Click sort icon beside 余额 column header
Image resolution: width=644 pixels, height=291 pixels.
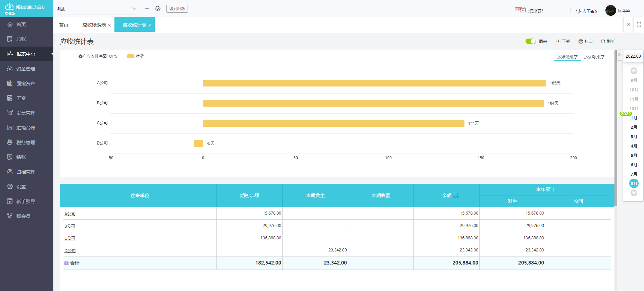coord(456,195)
